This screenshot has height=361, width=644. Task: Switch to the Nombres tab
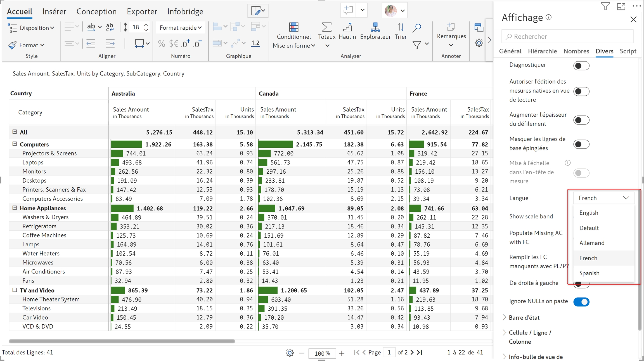point(576,51)
